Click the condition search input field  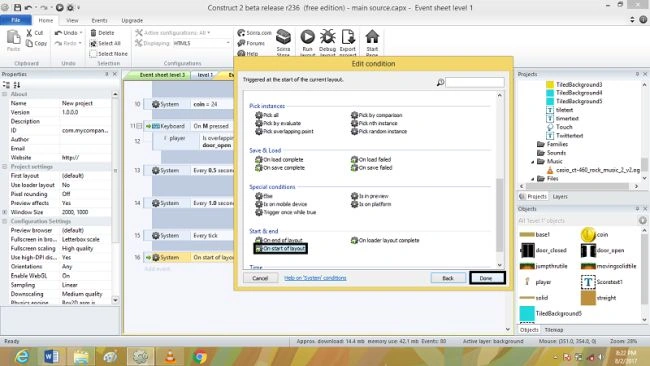[x=475, y=82]
